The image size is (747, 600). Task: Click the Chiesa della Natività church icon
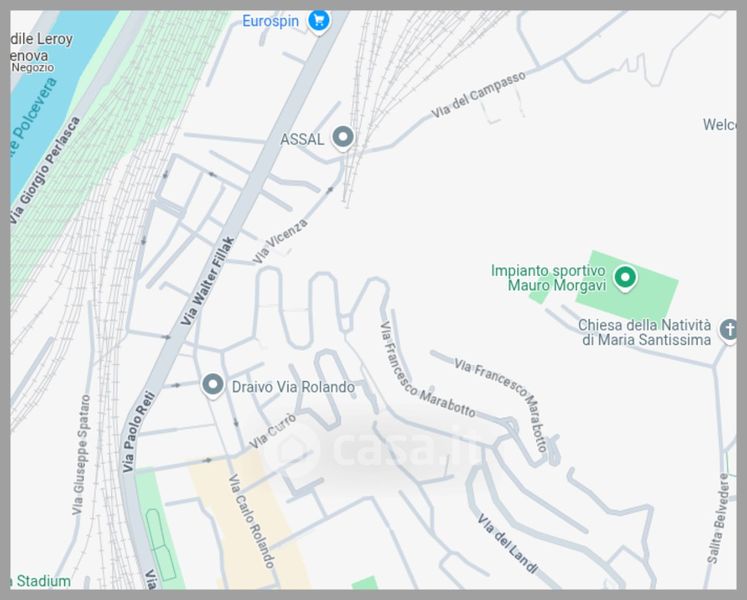pyautogui.click(x=728, y=330)
